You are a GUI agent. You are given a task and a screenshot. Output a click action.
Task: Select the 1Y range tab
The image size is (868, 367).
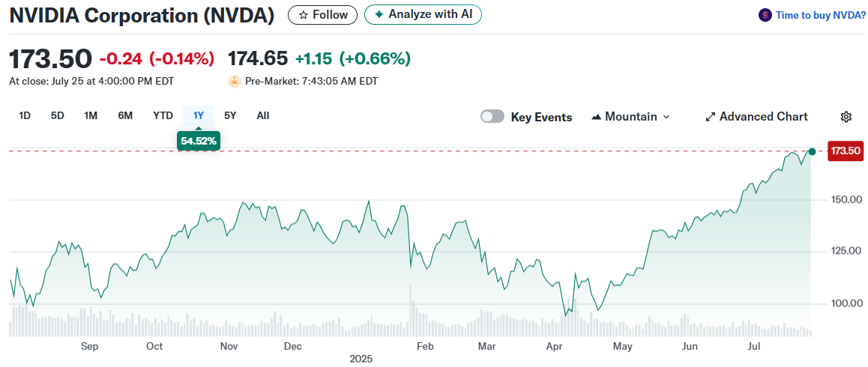coord(198,115)
